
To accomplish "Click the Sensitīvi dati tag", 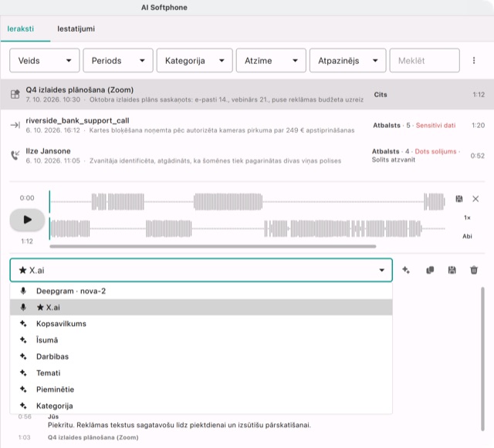I will tap(435, 126).
